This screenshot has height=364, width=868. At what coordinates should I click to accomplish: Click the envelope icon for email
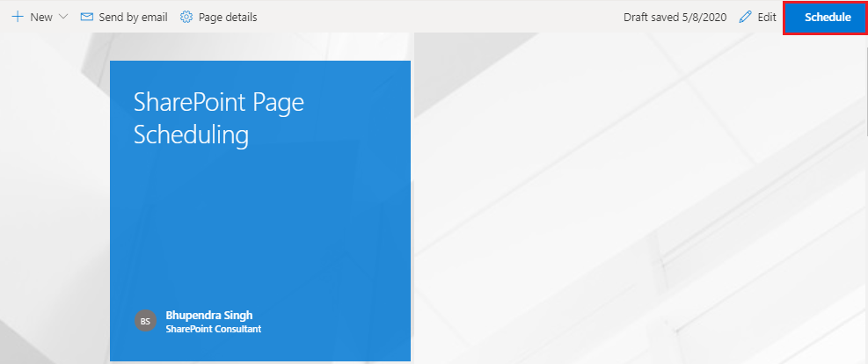[87, 17]
